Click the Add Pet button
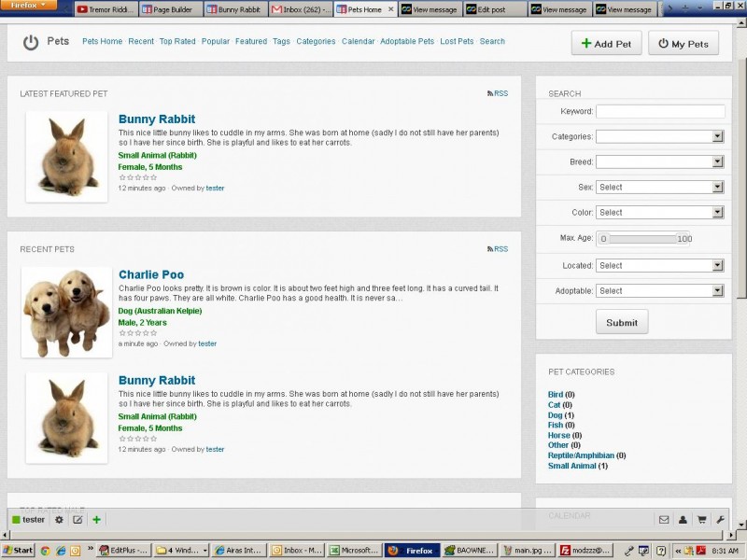The height and width of the screenshot is (560, 747). tap(606, 43)
